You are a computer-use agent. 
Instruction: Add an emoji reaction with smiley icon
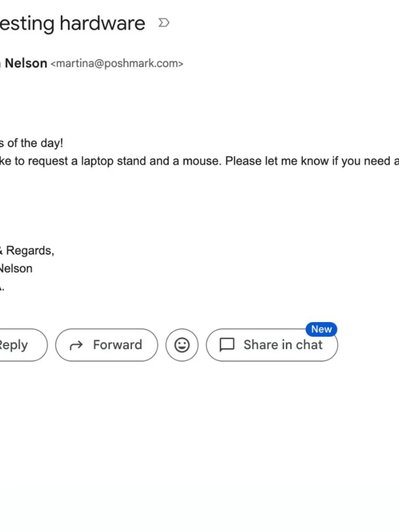182,345
